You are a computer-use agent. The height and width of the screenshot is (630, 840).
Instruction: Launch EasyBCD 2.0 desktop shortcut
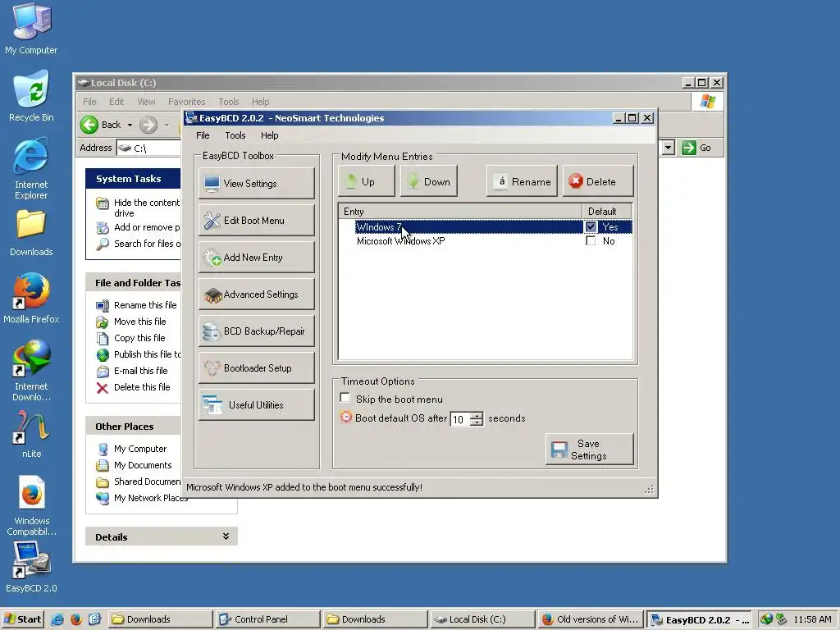pyautogui.click(x=31, y=568)
